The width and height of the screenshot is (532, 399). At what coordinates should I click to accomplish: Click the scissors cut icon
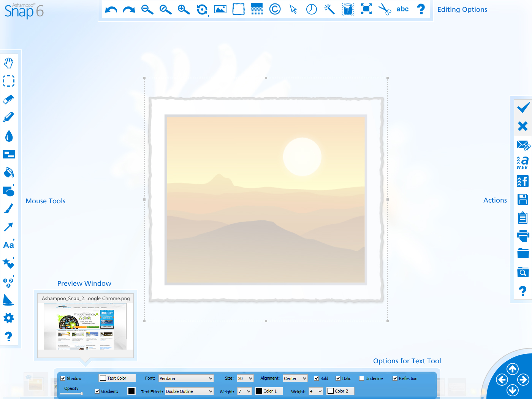tap(385, 9)
